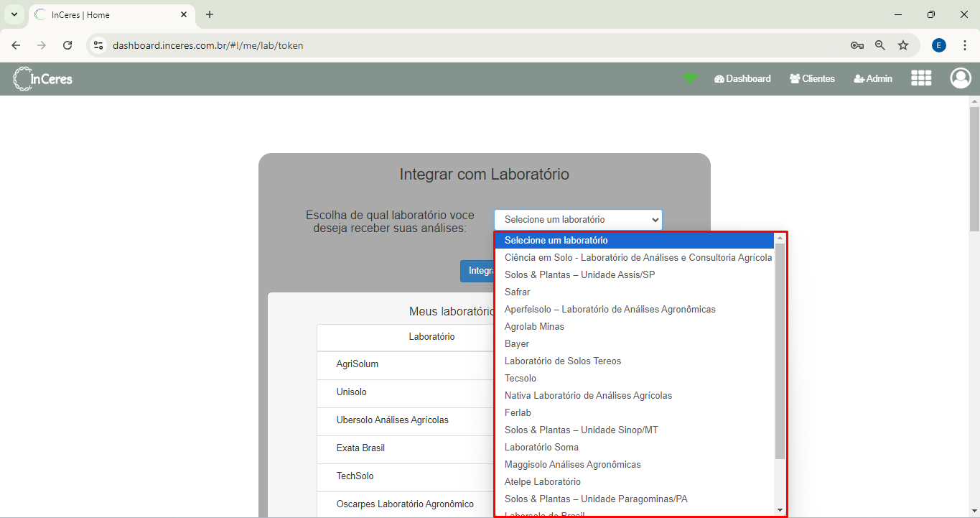Screen dimensions: 980x518
Task: Click the Integrar com Laboratório heading
Action: click(485, 175)
